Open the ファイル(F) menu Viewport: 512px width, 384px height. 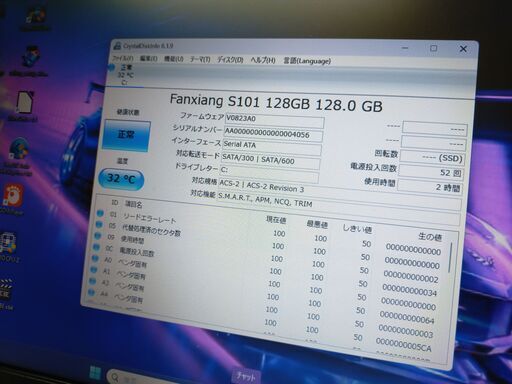(122, 58)
